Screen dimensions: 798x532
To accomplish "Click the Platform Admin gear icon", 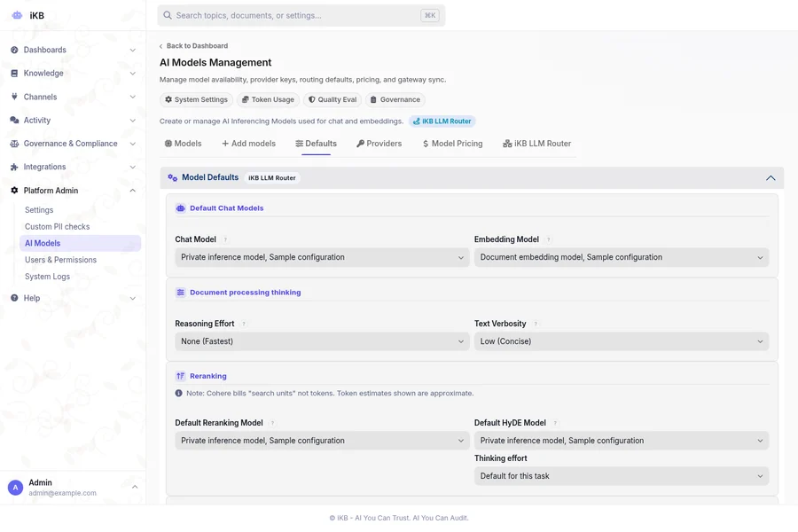I will tap(14, 191).
